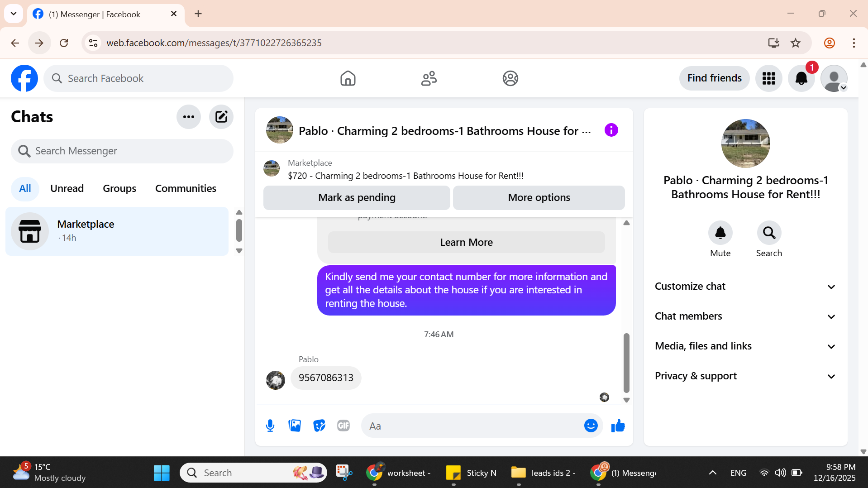
Task: Open conversation information purple icon
Action: click(611, 130)
